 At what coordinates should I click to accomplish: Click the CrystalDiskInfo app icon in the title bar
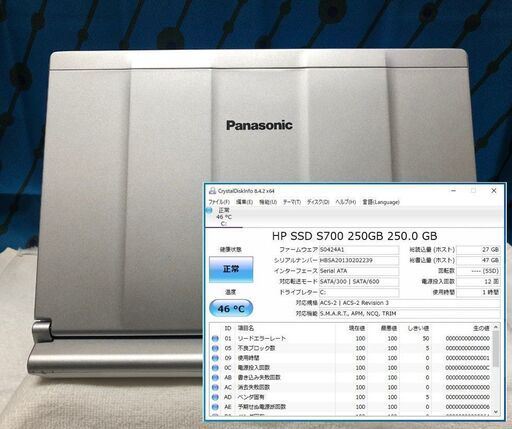[x=212, y=191]
